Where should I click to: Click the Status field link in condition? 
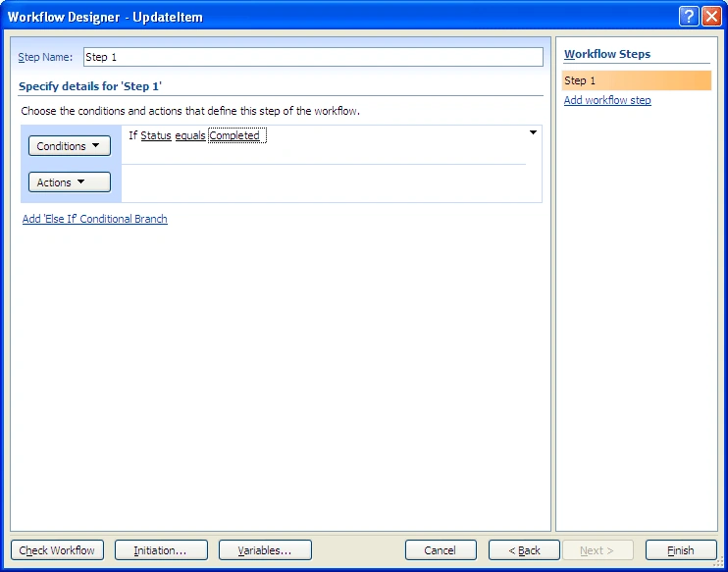coord(156,135)
